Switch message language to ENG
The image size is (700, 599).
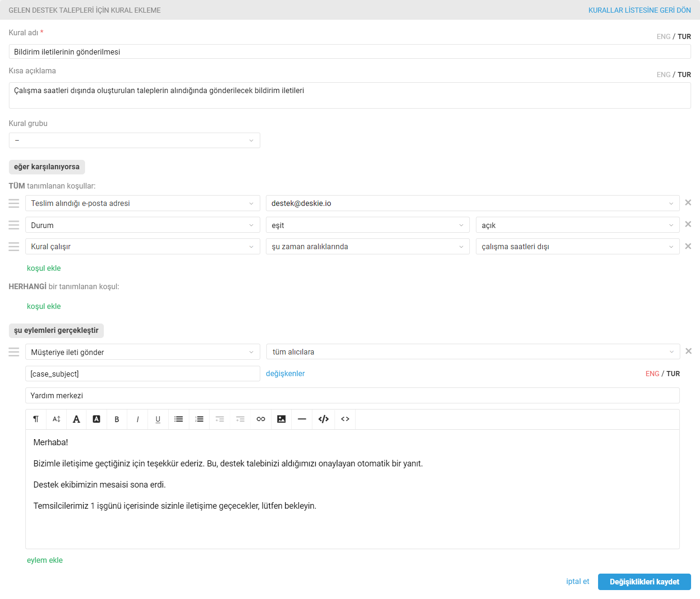(652, 374)
